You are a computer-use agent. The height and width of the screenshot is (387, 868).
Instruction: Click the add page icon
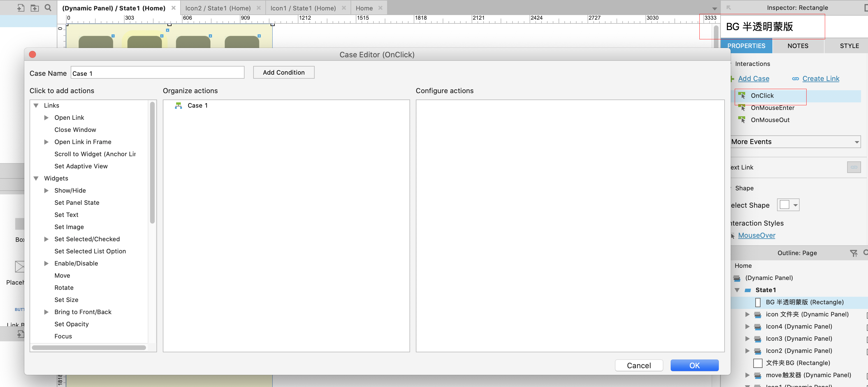21,8
